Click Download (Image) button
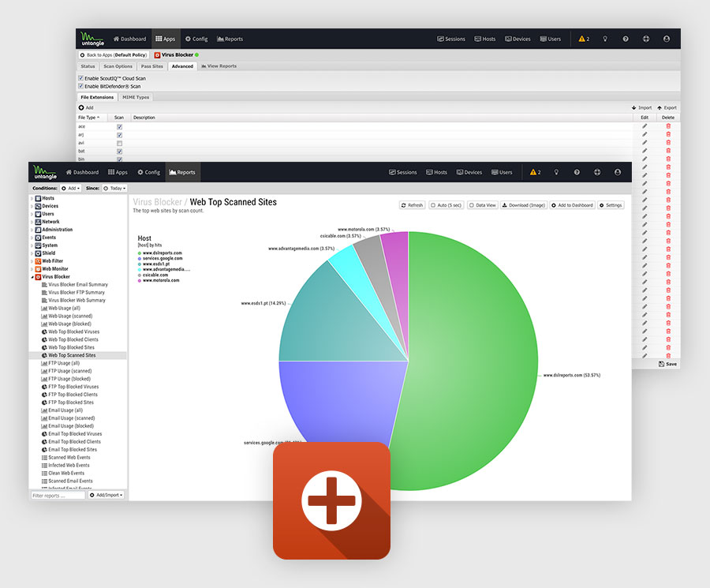Image resolution: width=710 pixels, height=588 pixels. click(x=524, y=205)
